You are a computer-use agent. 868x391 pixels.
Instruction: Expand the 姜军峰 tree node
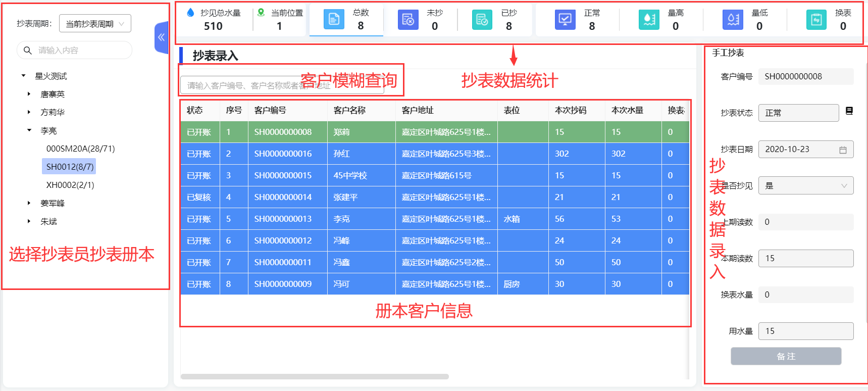click(x=29, y=203)
